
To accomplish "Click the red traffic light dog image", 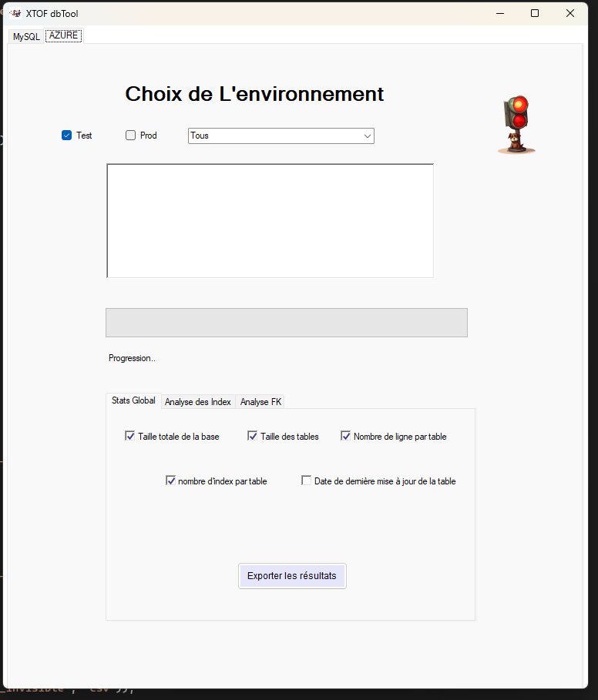I will click(517, 125).
